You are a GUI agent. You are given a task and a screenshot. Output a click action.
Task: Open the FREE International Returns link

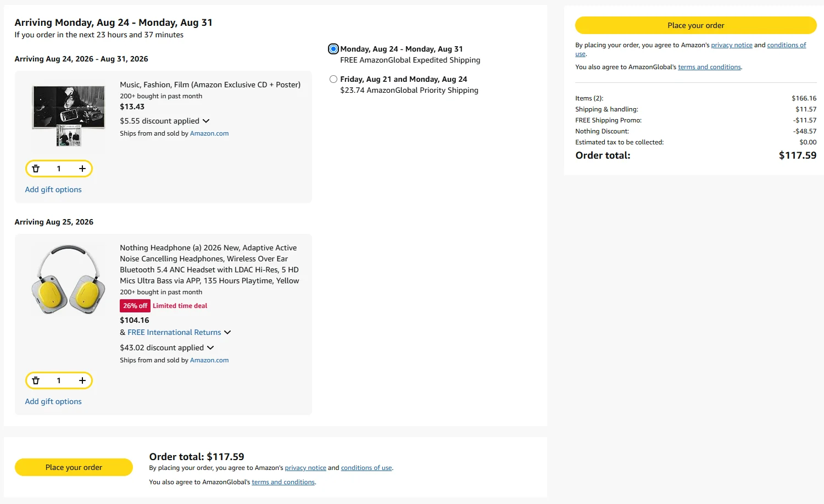174,332
